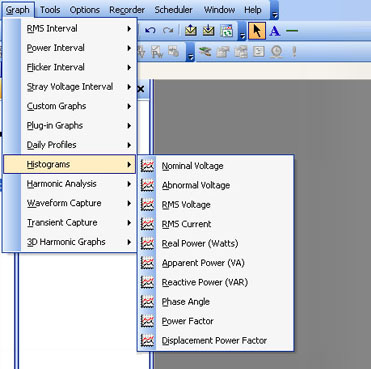Viewport: 371px width, 369px height.
Task: Click the Real Power (Watts) histogram icon
Action: [x=147, y=243]
